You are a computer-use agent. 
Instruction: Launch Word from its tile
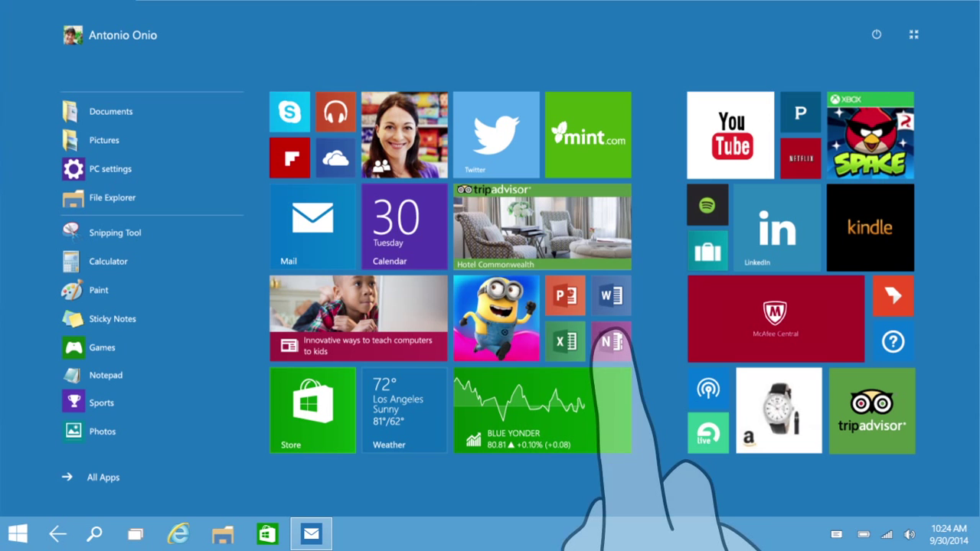611,295
